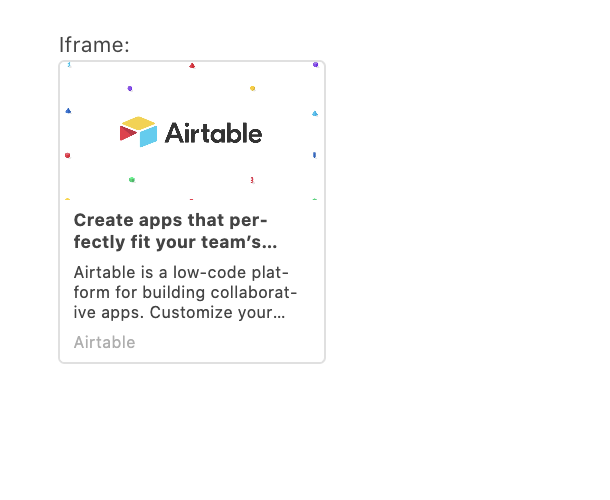Click the green cube below the logo
This screenshot has height=500, width=610.
pos(131,180)
